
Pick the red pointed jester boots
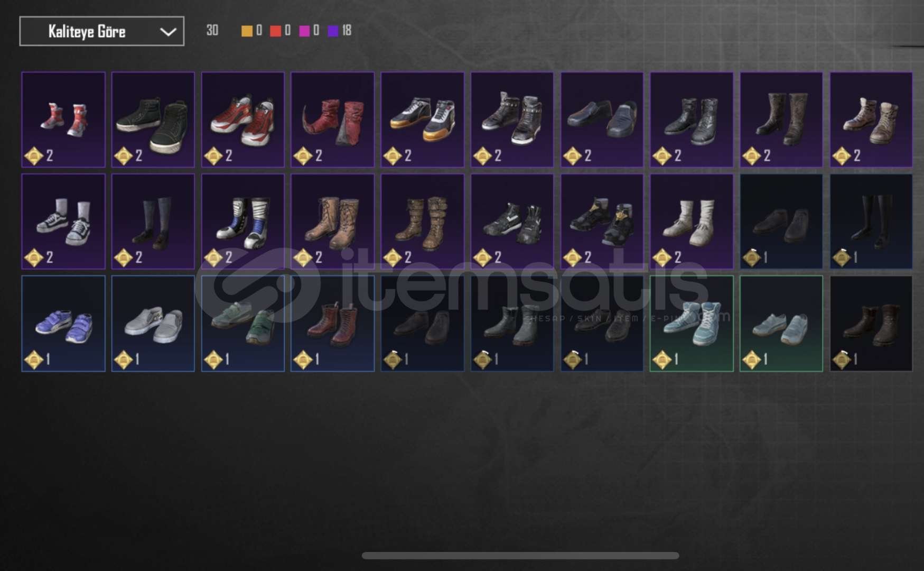coord(333,119)
